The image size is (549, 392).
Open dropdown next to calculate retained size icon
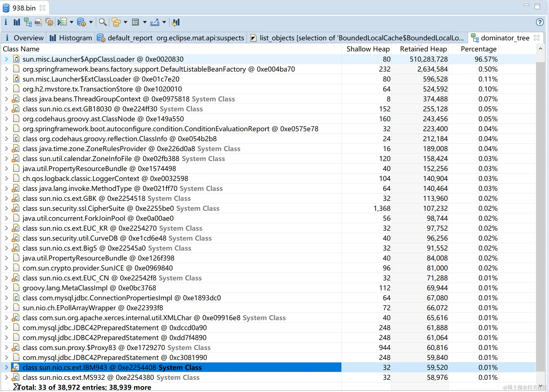[145, 22]
